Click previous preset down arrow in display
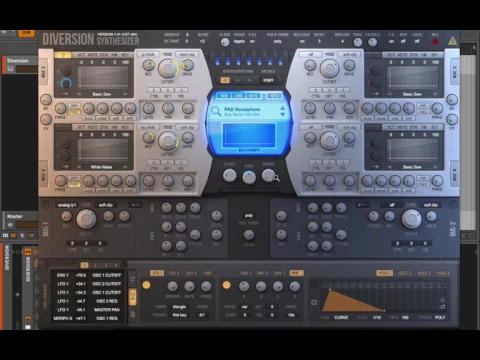The image size is (480, 360). pyautogui.click(x=282, y=114)
